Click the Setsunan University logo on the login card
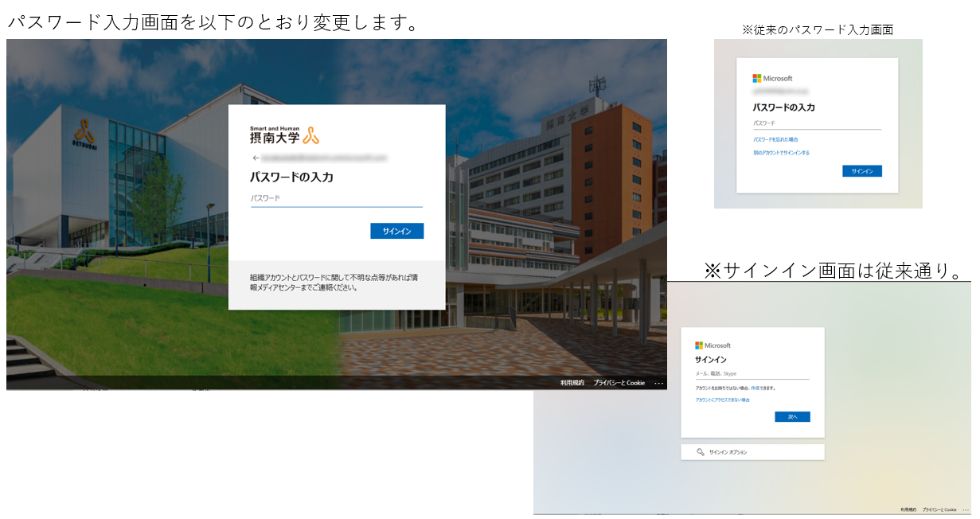This screenshot has width=980, height=519. [x=284, y=135]
